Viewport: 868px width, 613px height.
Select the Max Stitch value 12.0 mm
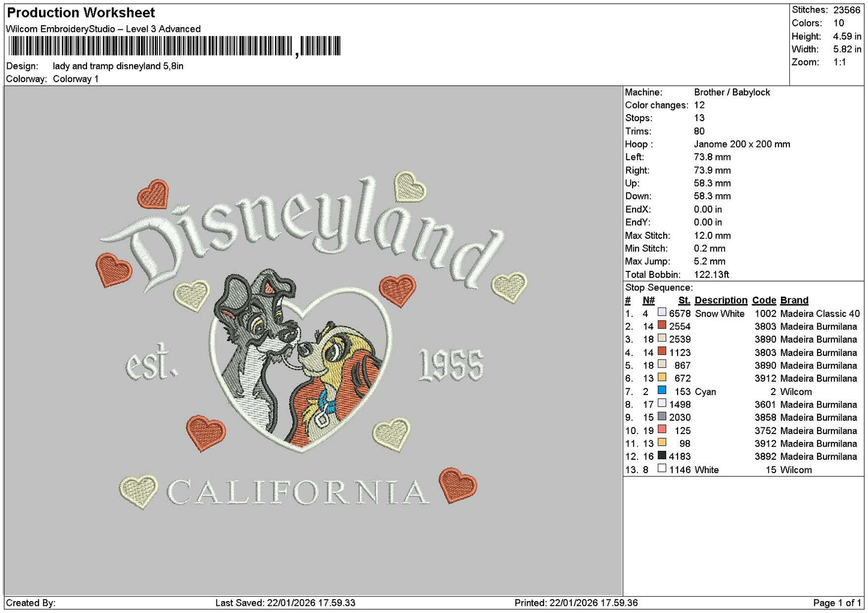click(x=712, y=235)
